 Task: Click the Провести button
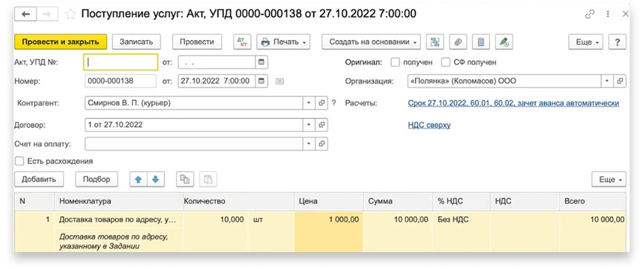(197, 42)
